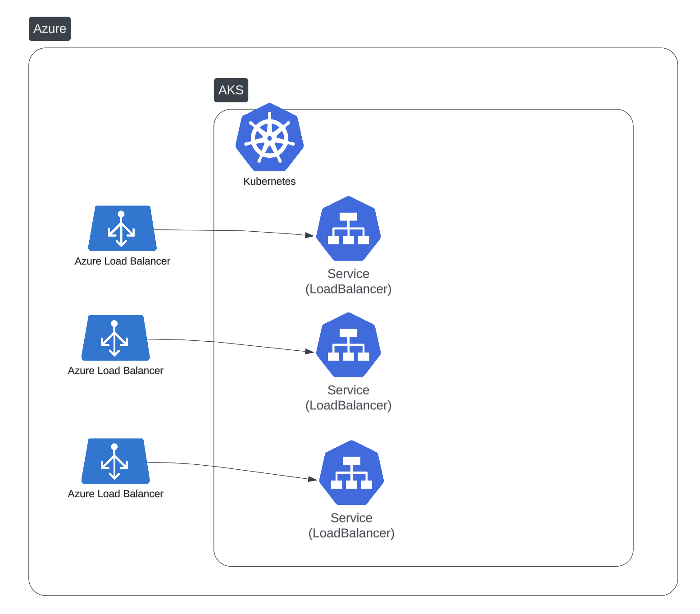700x614 pixels.
Task: Click the top Service (LoadBalancer) hexagon icon
Action: (x=348, y=229)
